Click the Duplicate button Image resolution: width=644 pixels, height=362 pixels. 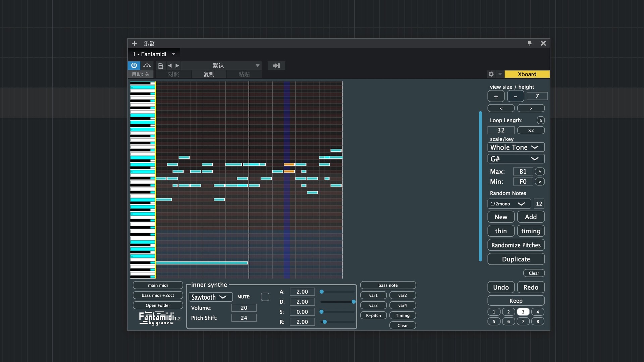(x=516, y=259)
